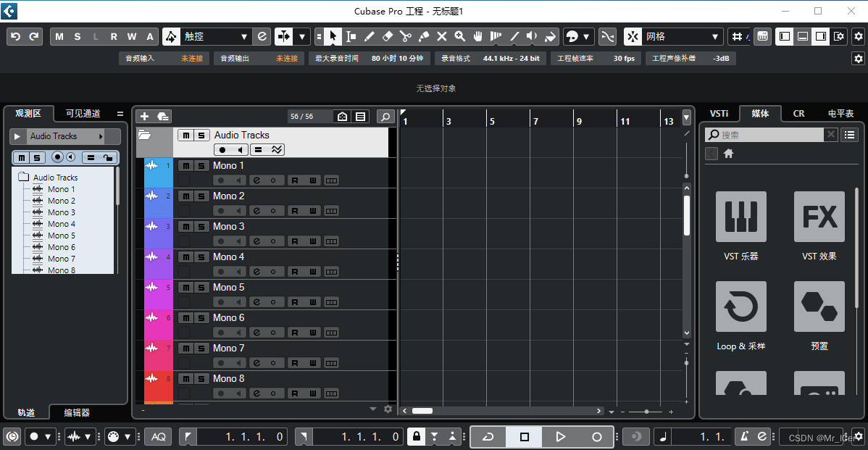Viewport: 868px width, 450px height.
Task: Open color tool dropdown arrow
Action: pyautogui.click(x=585, y=36)
